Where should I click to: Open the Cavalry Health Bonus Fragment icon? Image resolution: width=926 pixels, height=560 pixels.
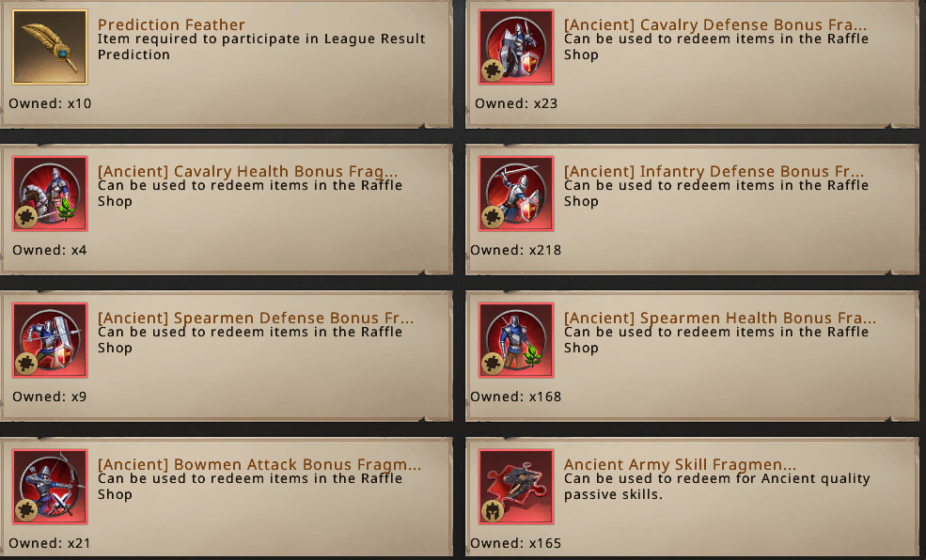pyautogui.click(x=50, y=194)
